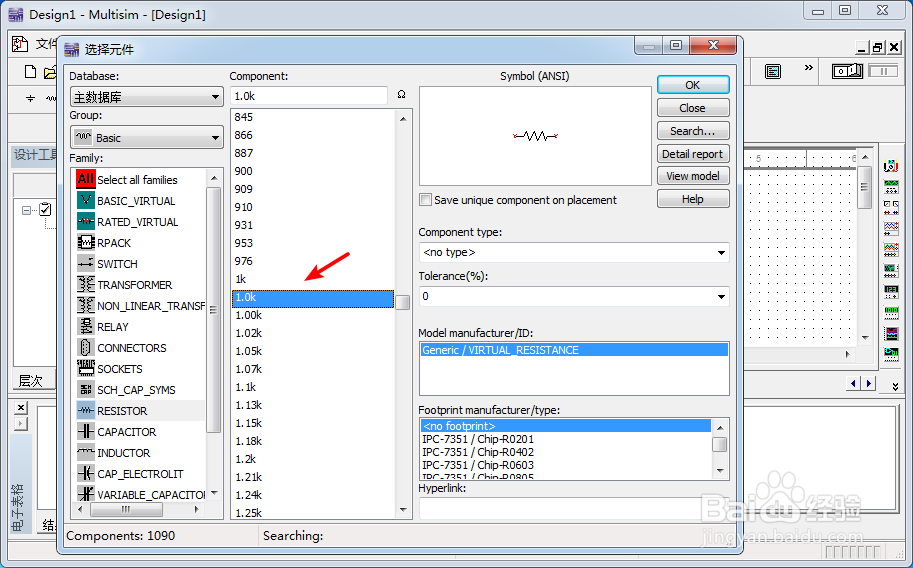Pick the Logic Converter instrument icon

[x=891, y=354]
